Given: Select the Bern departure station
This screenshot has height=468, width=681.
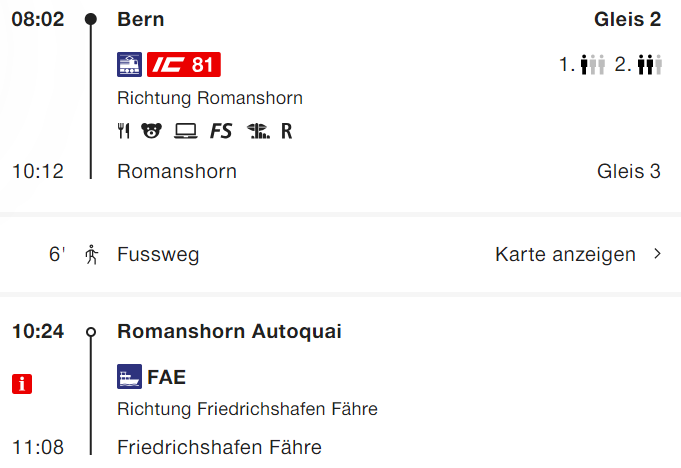Looking at the screenshot, I should coord(141,19).
